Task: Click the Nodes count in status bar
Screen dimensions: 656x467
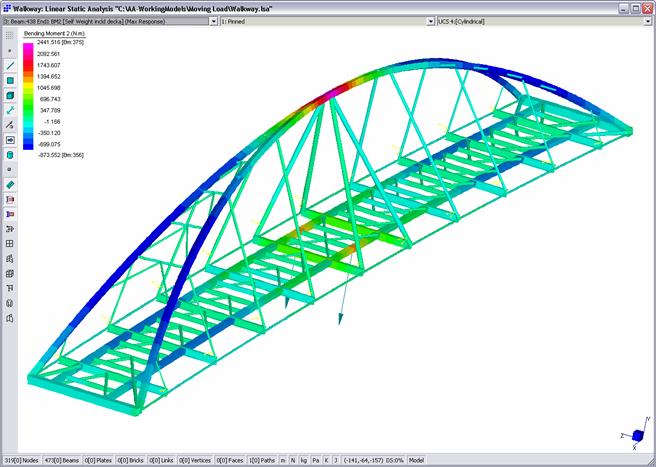Action: pyautogui.click(x=22, y=460)
